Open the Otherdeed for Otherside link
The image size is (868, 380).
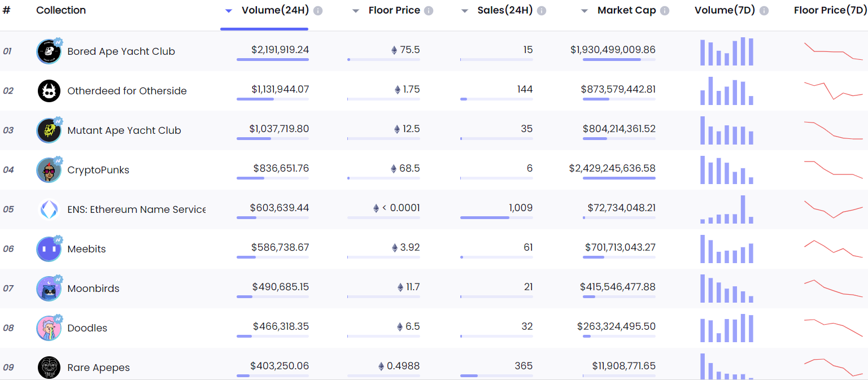pos(127,91)
